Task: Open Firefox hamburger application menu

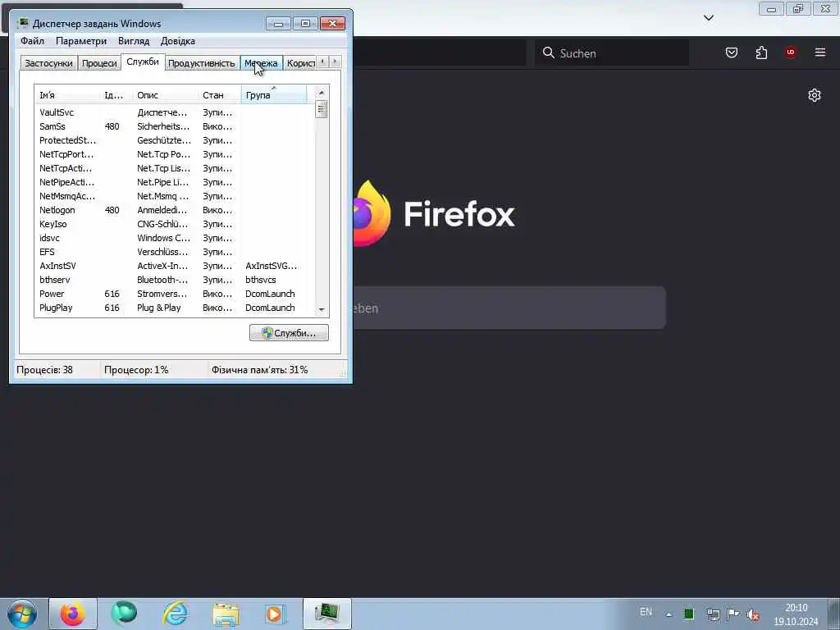Action: [x=820, y=52]
